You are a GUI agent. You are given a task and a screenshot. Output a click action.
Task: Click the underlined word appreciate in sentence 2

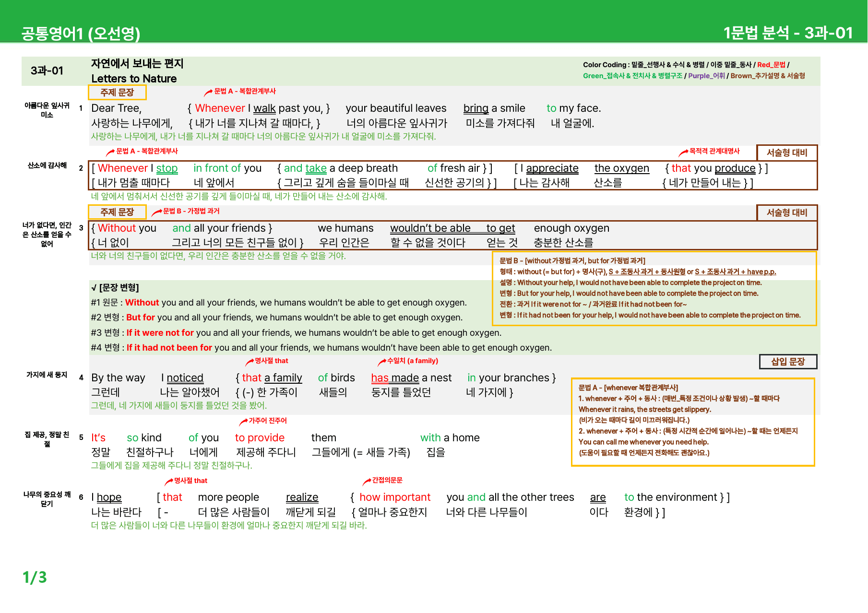(552, 168)
